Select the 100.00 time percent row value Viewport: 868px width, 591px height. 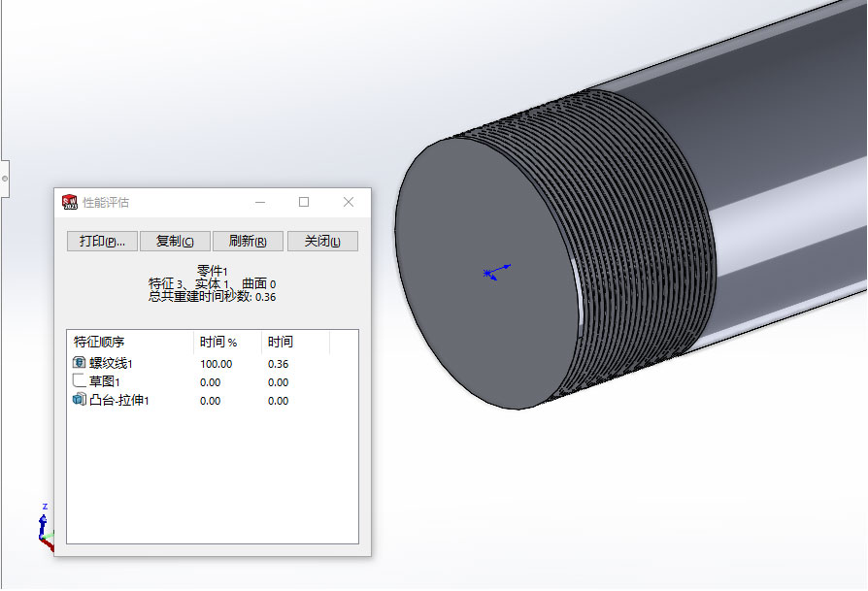click(x=217, y=364)
